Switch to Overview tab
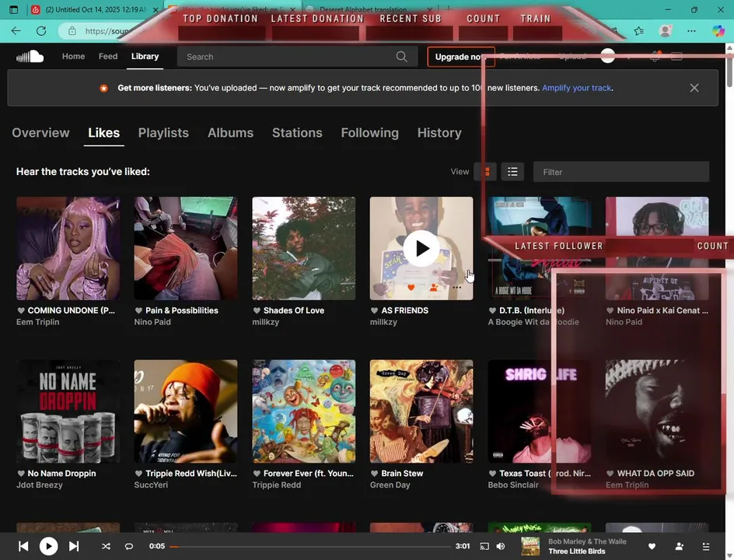This screenshot has width=734, height=560. click(40, 133)
